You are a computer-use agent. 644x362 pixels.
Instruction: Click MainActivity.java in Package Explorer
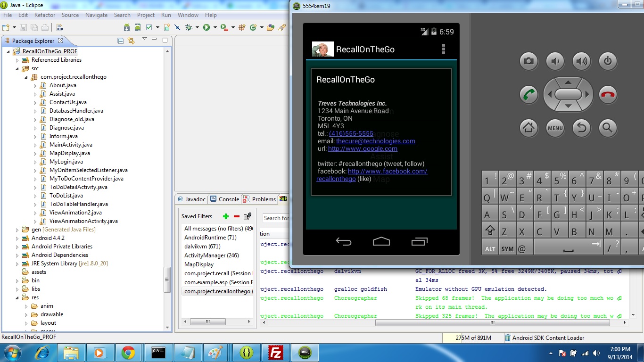point(71,145)
